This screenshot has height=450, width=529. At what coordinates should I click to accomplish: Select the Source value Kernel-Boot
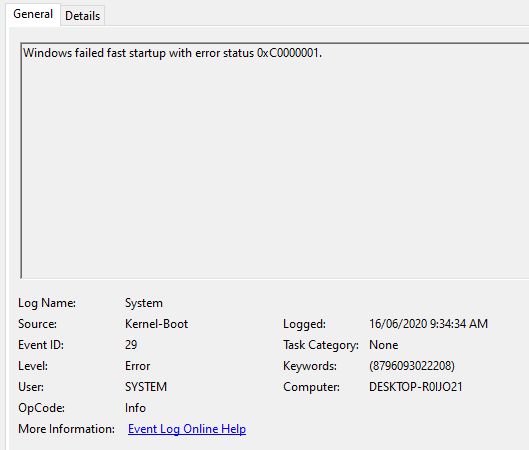(x=156, y=324)
